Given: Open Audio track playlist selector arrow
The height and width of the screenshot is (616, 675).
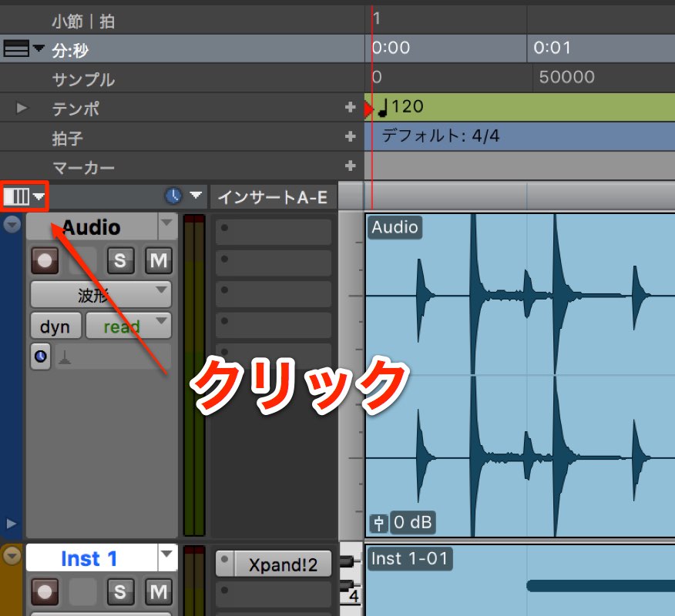Looking at the screenshot, I should click(x=167, y=224).
